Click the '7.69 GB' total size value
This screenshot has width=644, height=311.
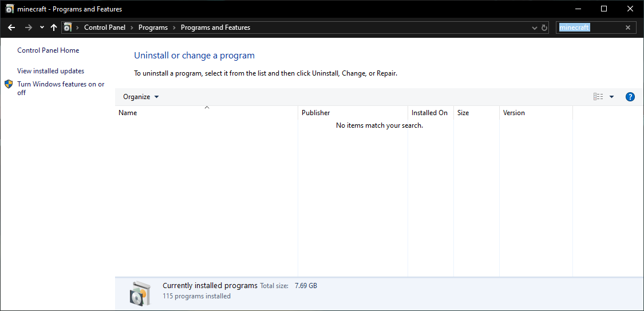[306, 286]
